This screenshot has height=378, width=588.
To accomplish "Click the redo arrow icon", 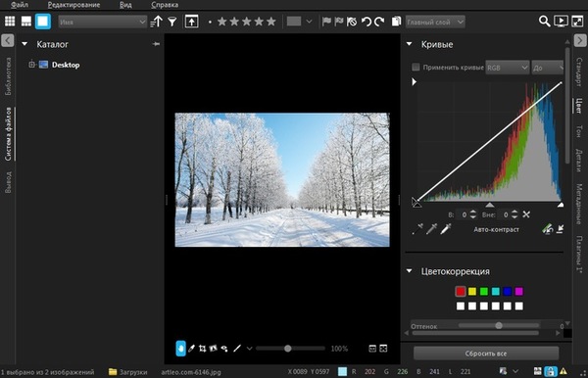I will [379, 22].
